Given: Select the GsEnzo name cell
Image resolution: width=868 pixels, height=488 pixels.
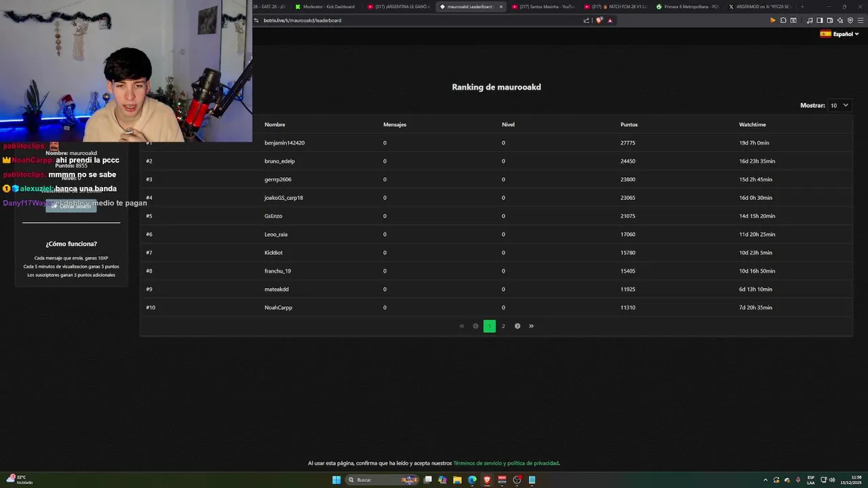Looking at the screenshot, I should tap(273, 216).
